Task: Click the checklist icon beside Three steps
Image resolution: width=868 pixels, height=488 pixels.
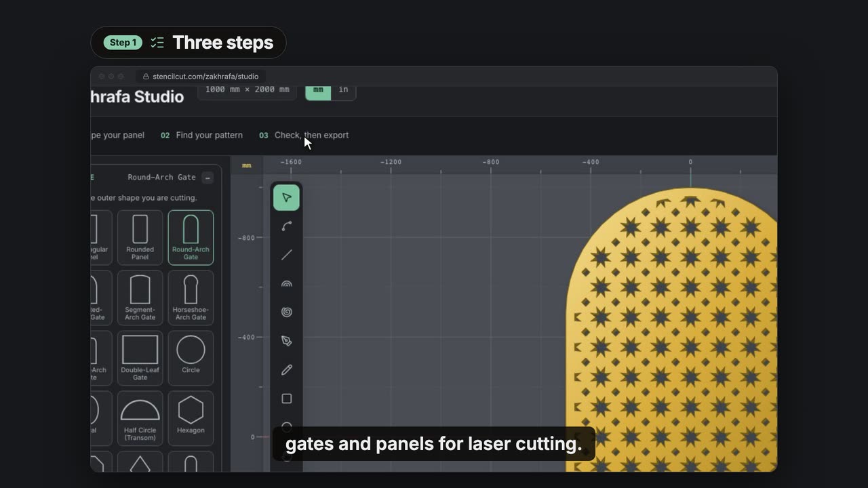Action: pyautogui.click(x=157, y=43)
